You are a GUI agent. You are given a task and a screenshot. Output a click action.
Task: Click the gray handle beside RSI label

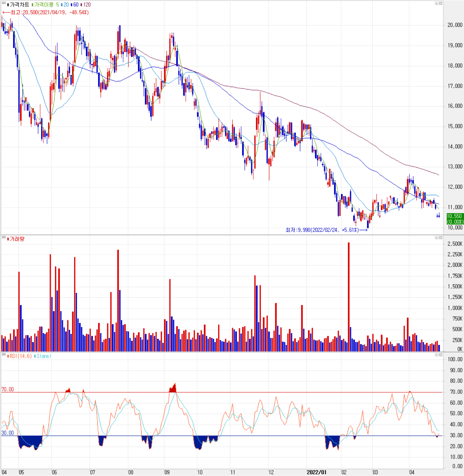pyautogui.click(x=4, y=354)
